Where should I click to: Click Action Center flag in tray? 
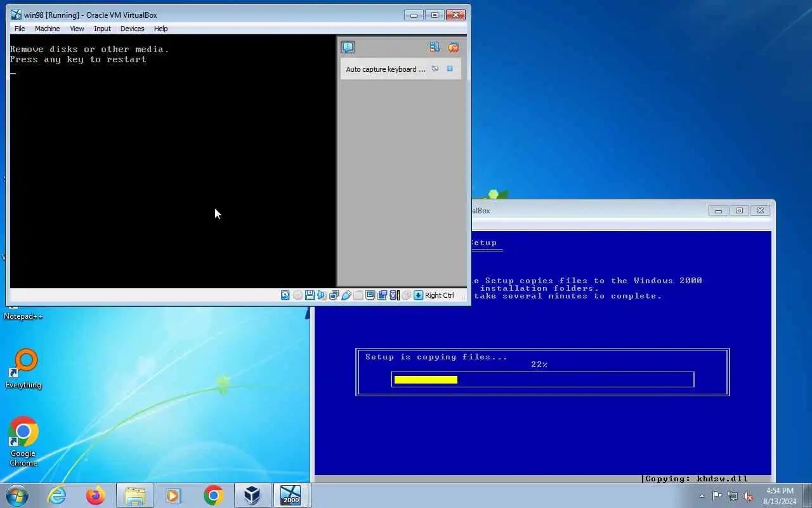tap(717, 496)
